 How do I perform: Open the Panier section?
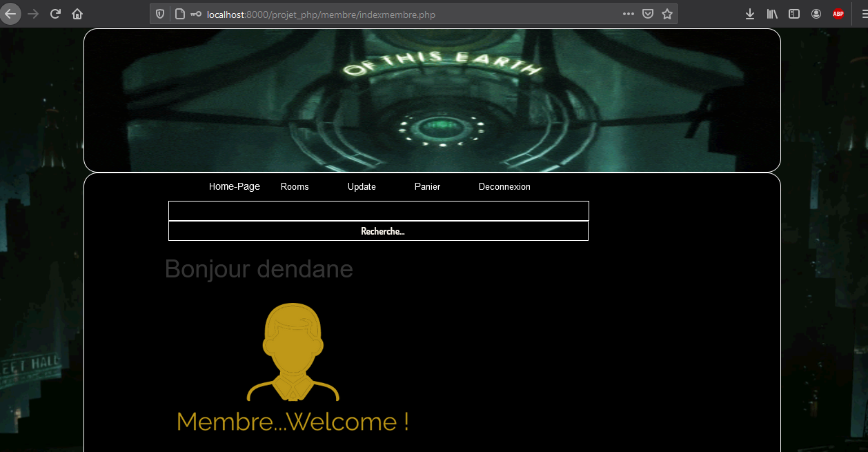point(427,186)
